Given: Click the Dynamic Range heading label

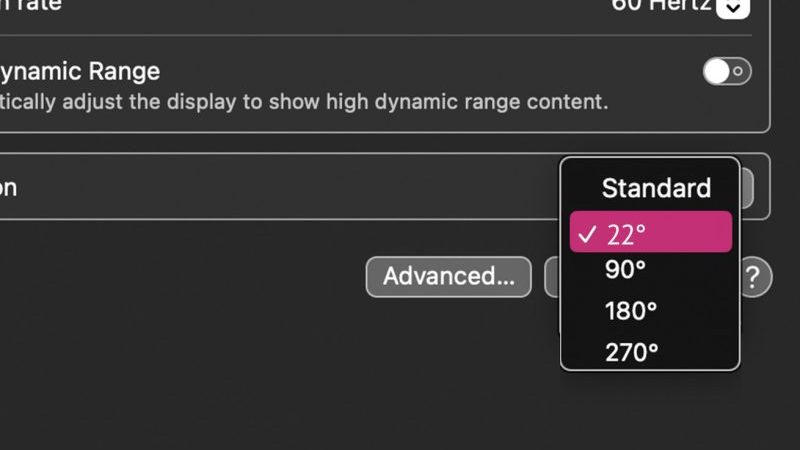Looking at the screenshot, I should 80,71.
